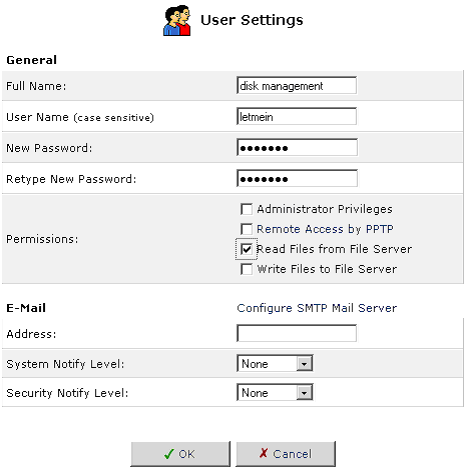
Task: Enable Write Files to File Server
Action: coord(246,269)
